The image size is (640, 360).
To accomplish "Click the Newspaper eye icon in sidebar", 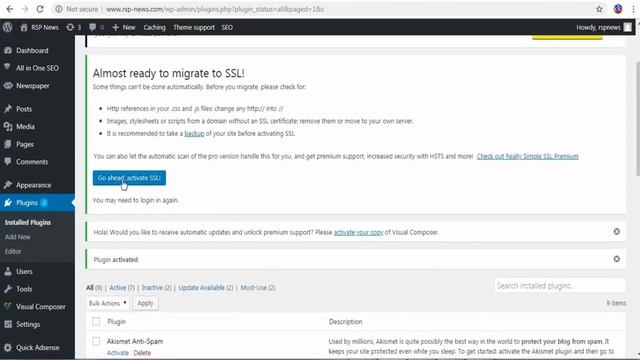I will pyautogui.click(x=8, y=86).
